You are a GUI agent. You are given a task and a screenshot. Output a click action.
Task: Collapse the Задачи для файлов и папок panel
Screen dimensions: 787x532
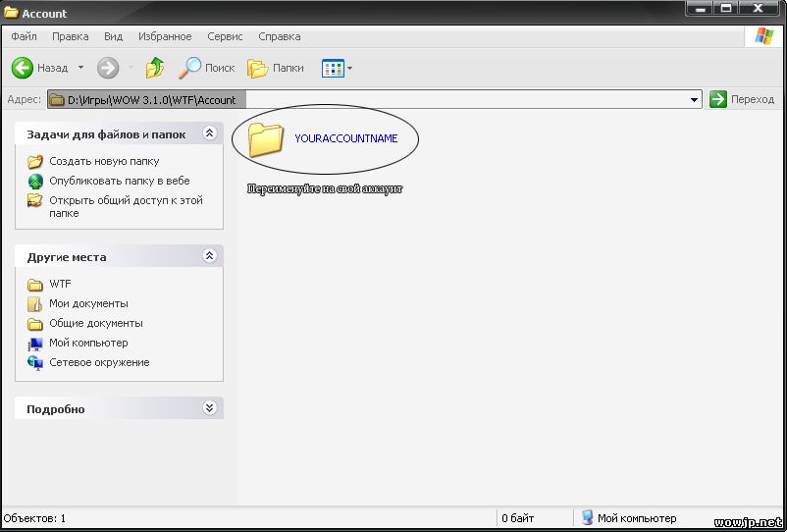coord(209,133)
